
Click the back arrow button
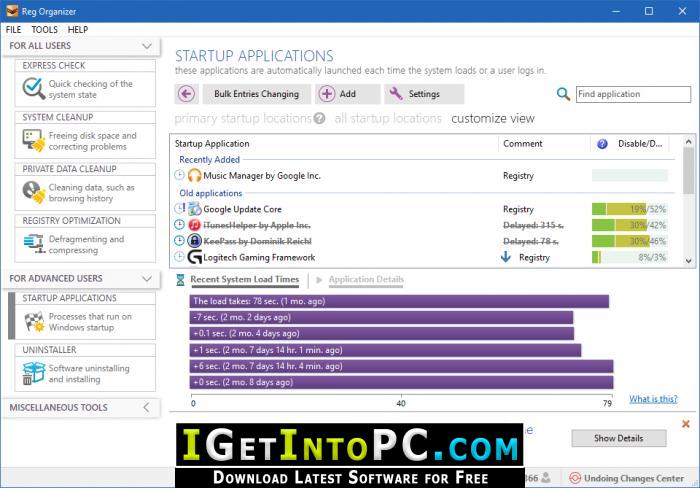click(x=185, y=94)
